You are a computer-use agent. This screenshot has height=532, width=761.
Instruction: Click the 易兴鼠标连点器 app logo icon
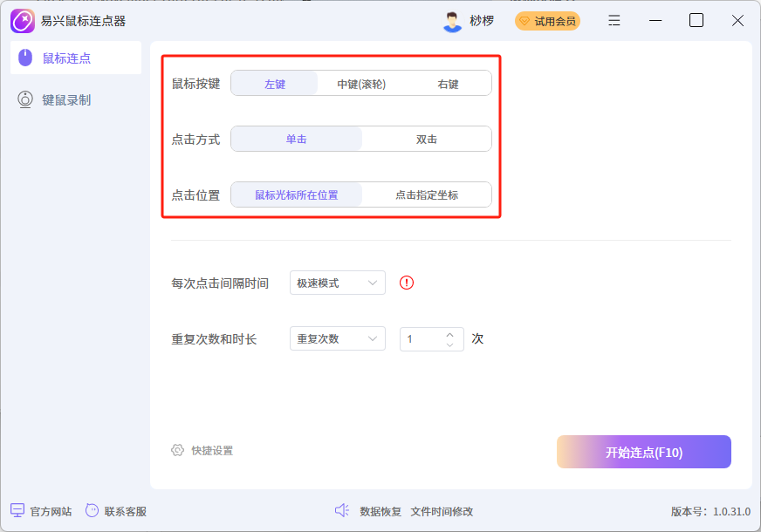pos(23,20)
